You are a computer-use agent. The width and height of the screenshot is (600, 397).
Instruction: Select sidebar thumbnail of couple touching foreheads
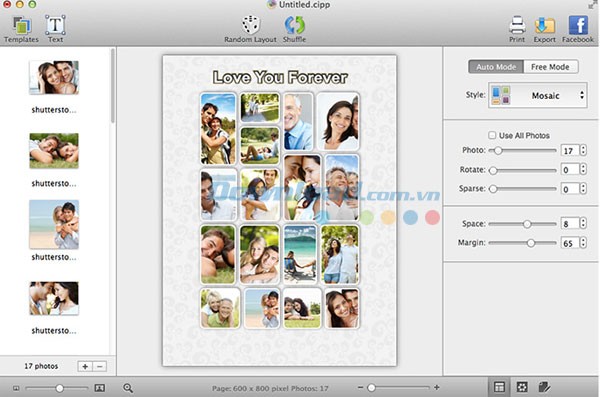coord(54,299)
